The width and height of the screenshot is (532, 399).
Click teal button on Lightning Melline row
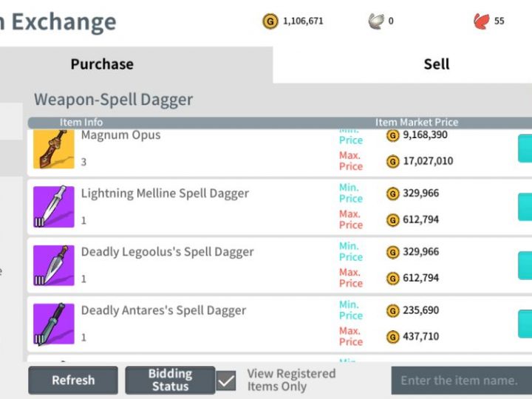coord(525,207)
